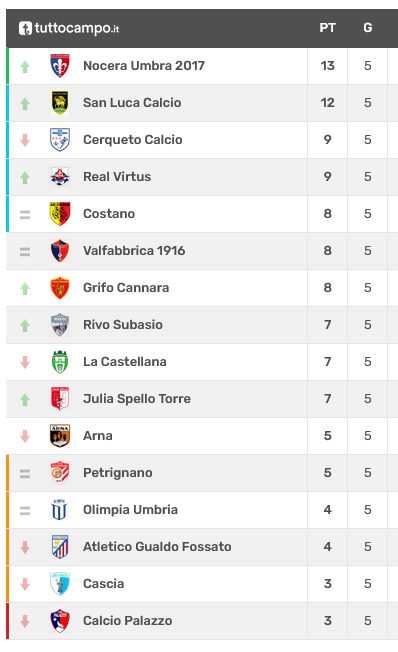The width and height of the screenshot is (398, 652).
Task: Open Julia Spello Torre team link
Action: tap(137, 399)
